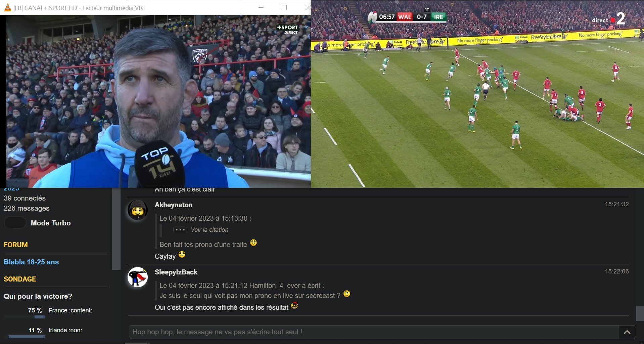
Task: Open Akheynaton's profile avatar
Action: click(138, 210)
